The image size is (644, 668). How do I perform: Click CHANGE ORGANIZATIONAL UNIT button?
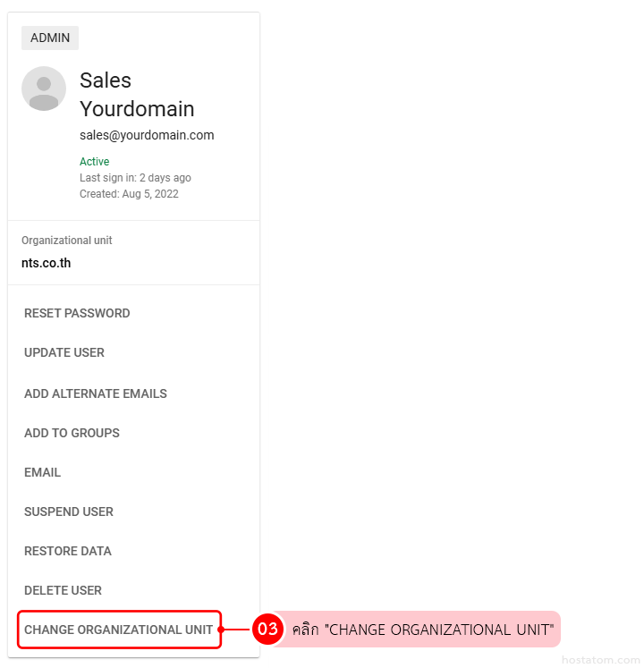119,630
